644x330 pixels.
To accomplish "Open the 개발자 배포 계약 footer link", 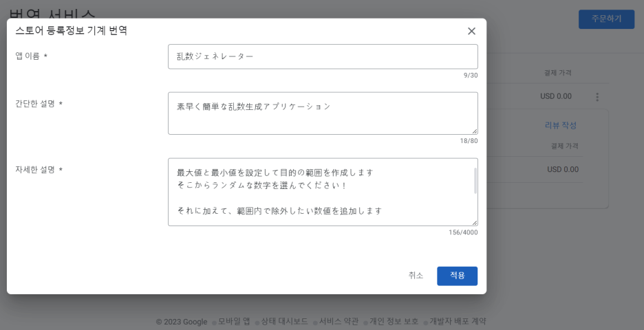I will pyautogui.click(x=458, y=321).
